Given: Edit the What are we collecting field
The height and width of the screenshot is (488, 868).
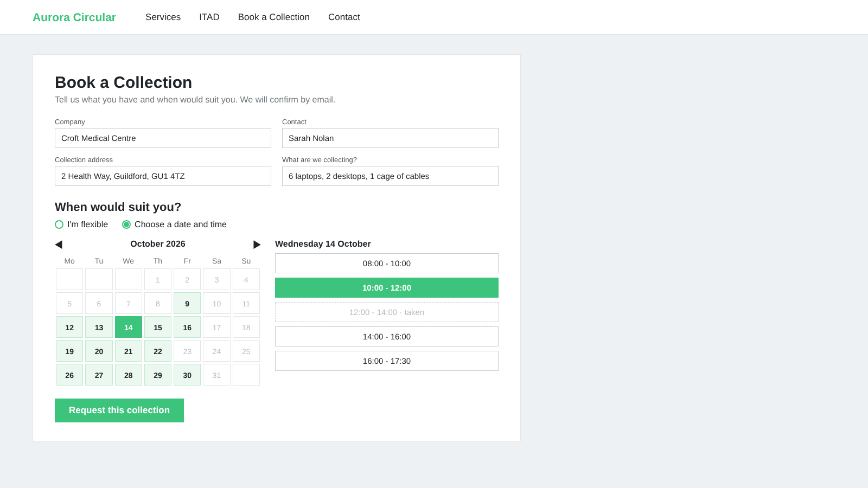Looking at the screenshot, I should (390, 176).
